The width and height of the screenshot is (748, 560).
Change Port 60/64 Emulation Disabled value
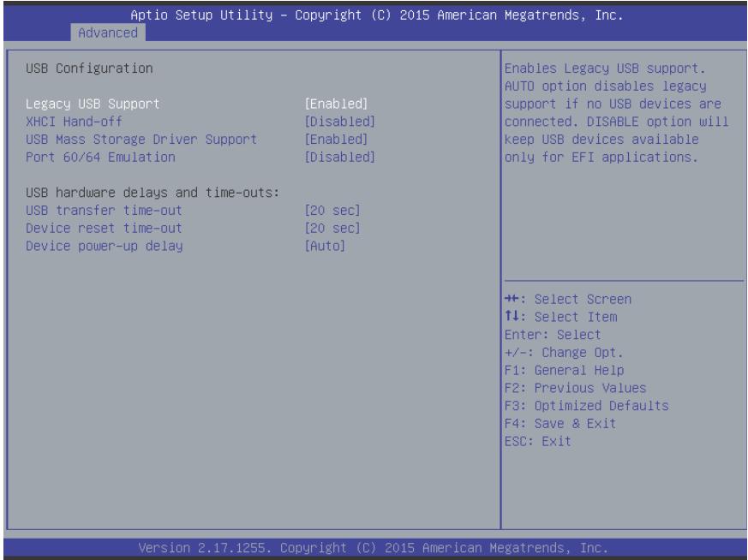339,157
